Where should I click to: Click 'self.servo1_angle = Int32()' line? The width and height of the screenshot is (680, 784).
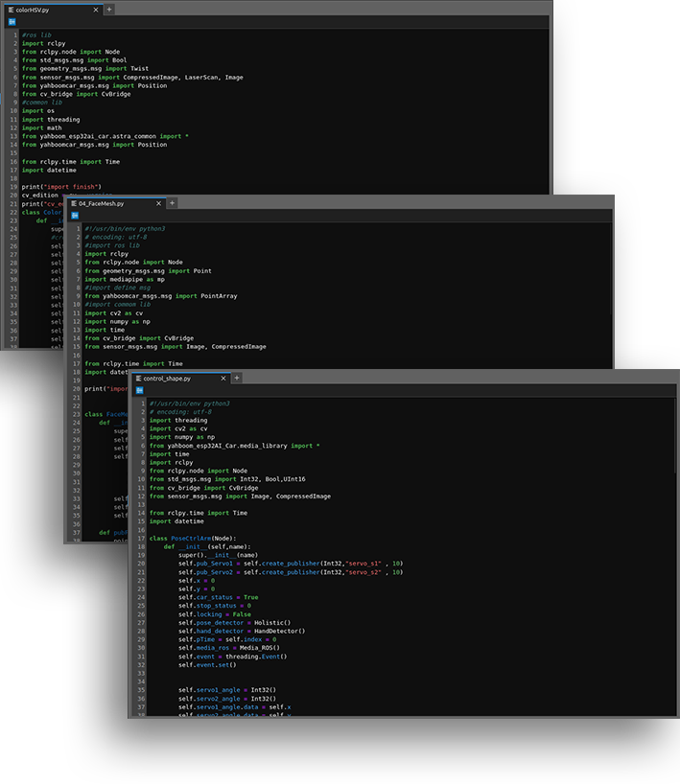coord(227,690)
